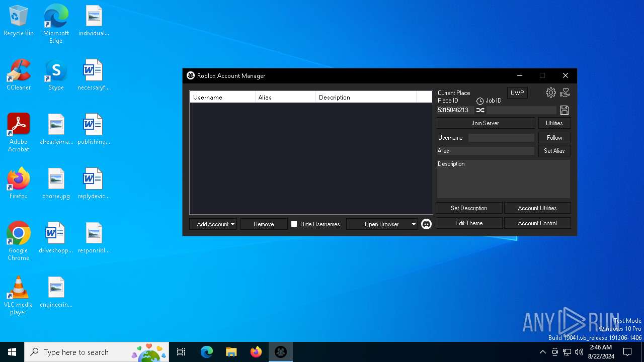Viewport: 644px width, 362px height.
Task: Focus the Place ID field 5315046213
Action: [455, 110]
